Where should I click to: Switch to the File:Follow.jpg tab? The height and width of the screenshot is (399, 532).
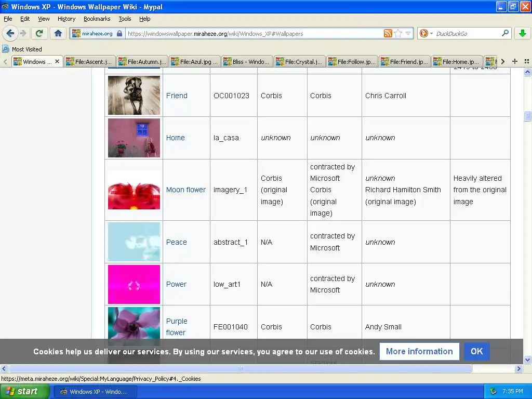(x=352, y=62)
